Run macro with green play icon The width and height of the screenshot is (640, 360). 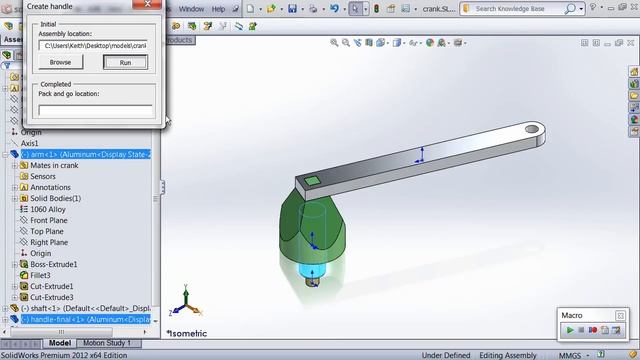(570, 330)
